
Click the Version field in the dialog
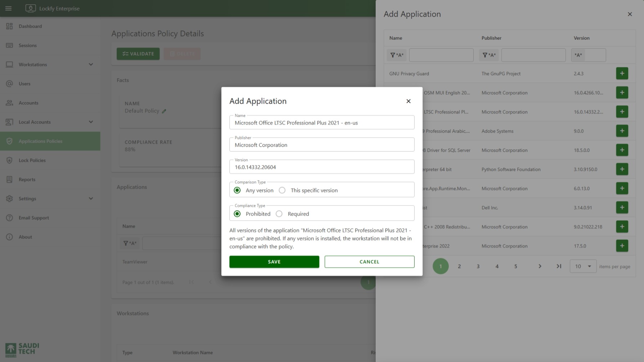(x=322, y=167)
